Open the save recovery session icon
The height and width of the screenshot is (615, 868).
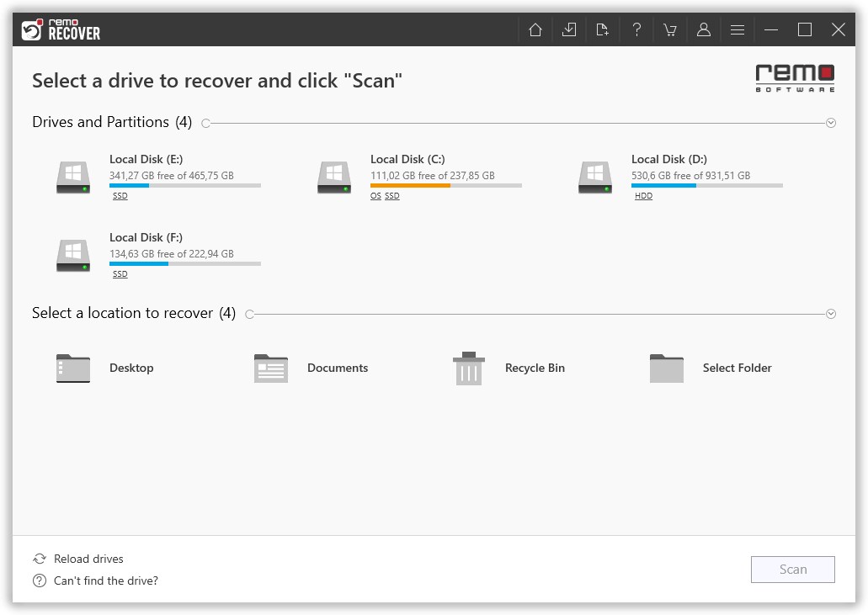pos(569,30)
